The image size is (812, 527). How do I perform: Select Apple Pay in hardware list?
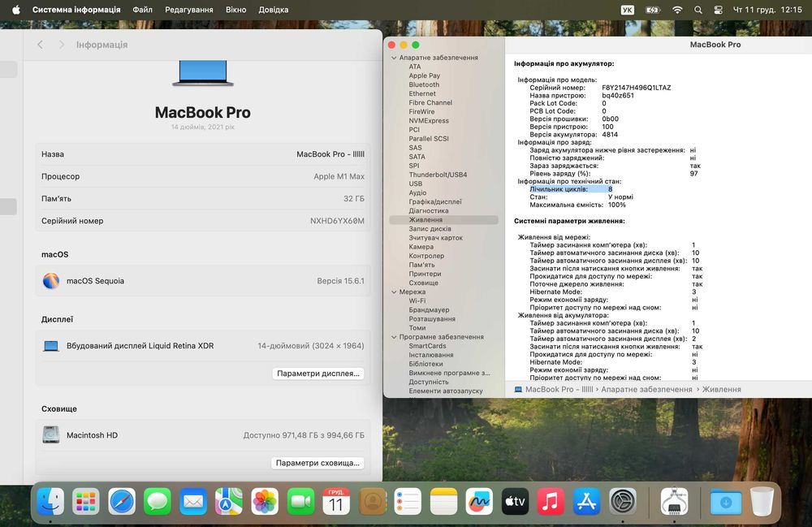tap(424, 76)
